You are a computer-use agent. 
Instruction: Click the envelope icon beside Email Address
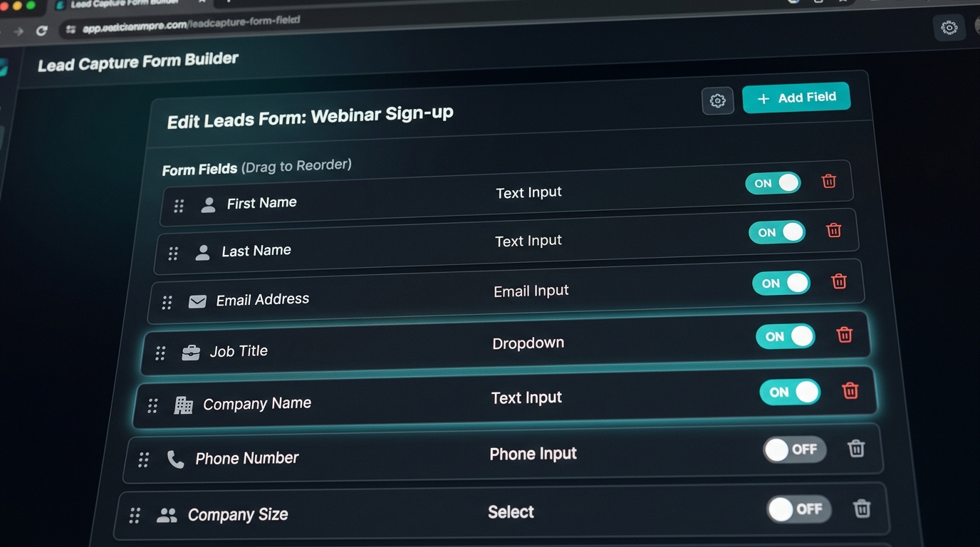(197, 301)
